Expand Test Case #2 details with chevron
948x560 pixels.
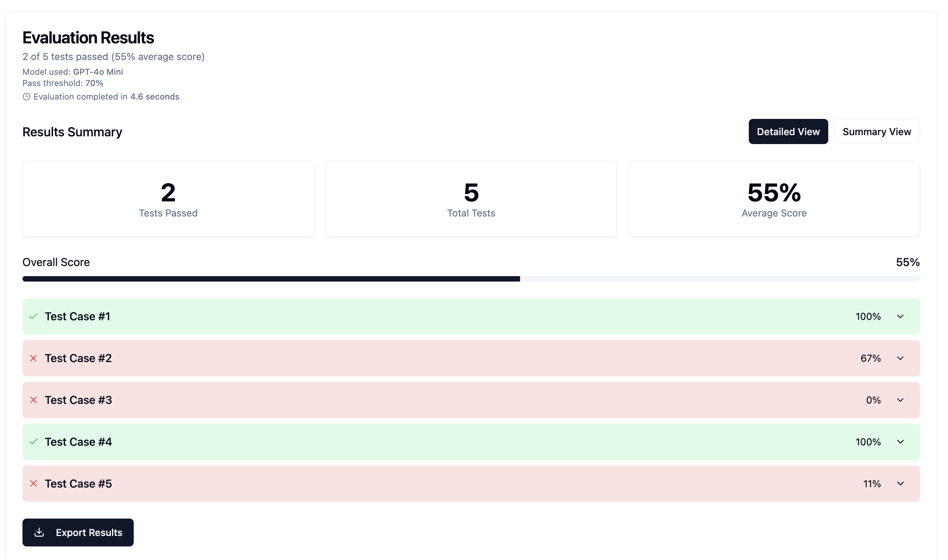900,358
